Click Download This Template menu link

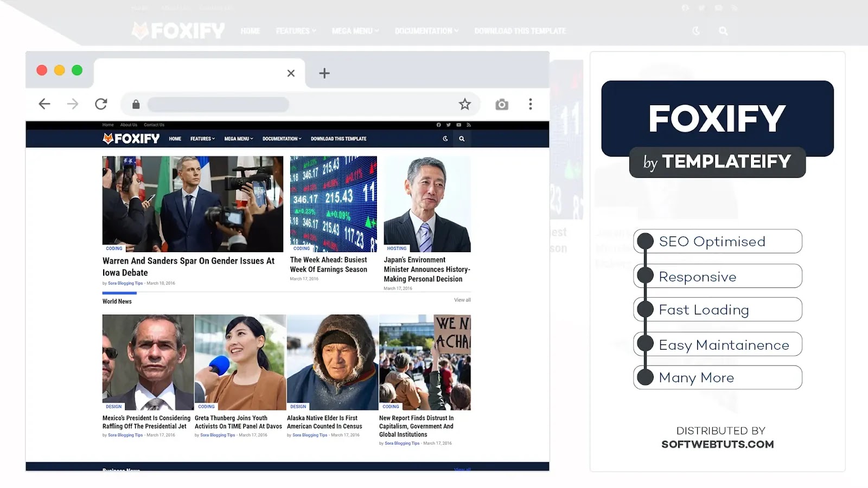339,139
